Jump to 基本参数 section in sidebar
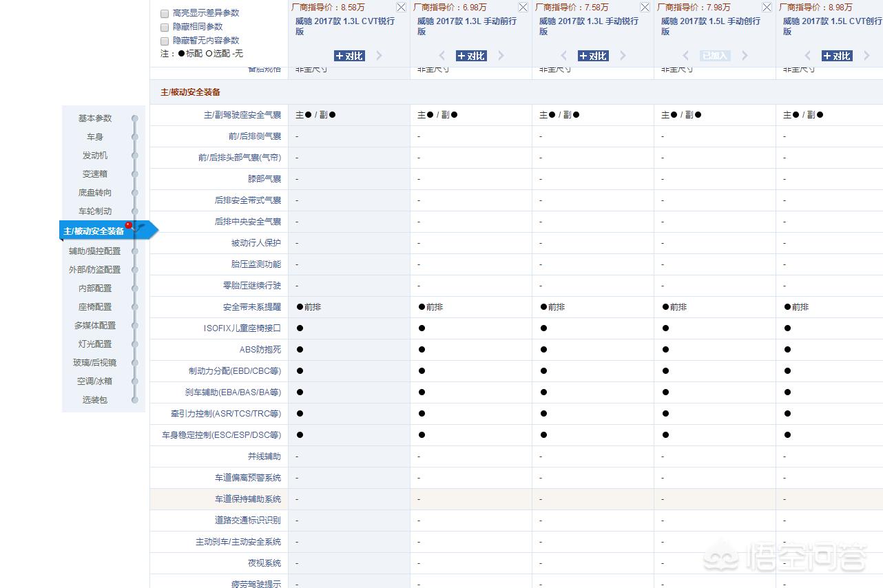 pyautogui.click(x=95, y=118)
